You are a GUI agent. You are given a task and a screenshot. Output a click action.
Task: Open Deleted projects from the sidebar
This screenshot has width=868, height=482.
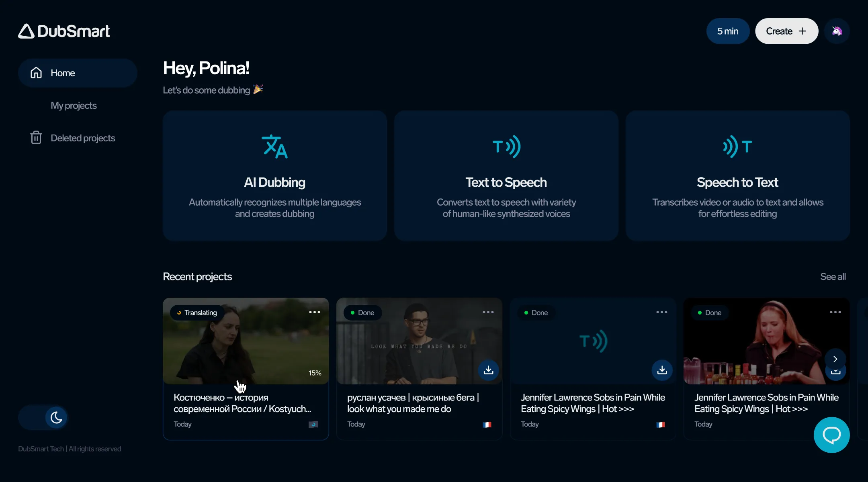[73, 138]
